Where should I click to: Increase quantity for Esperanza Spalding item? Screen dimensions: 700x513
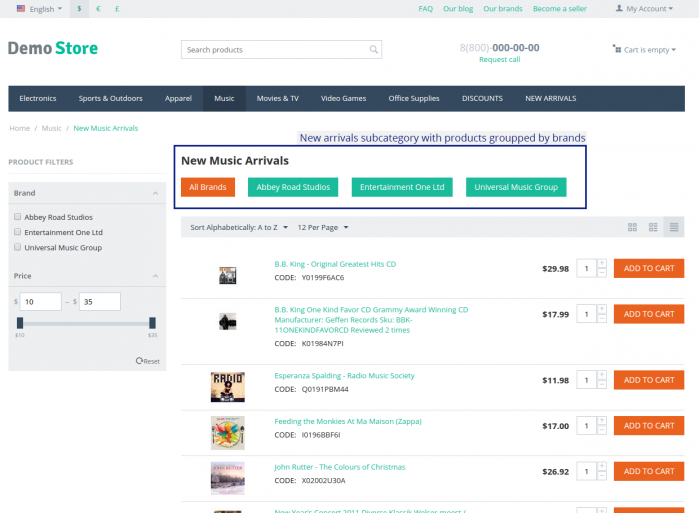(x=602, y=375)
